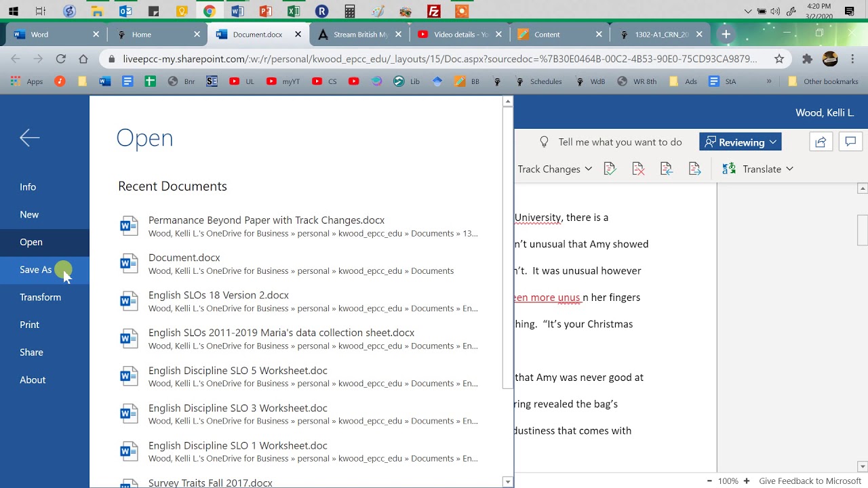Click the document scrollbar down arrow
Viewport: 868px width, 488px height.
[x=863, y=466]
